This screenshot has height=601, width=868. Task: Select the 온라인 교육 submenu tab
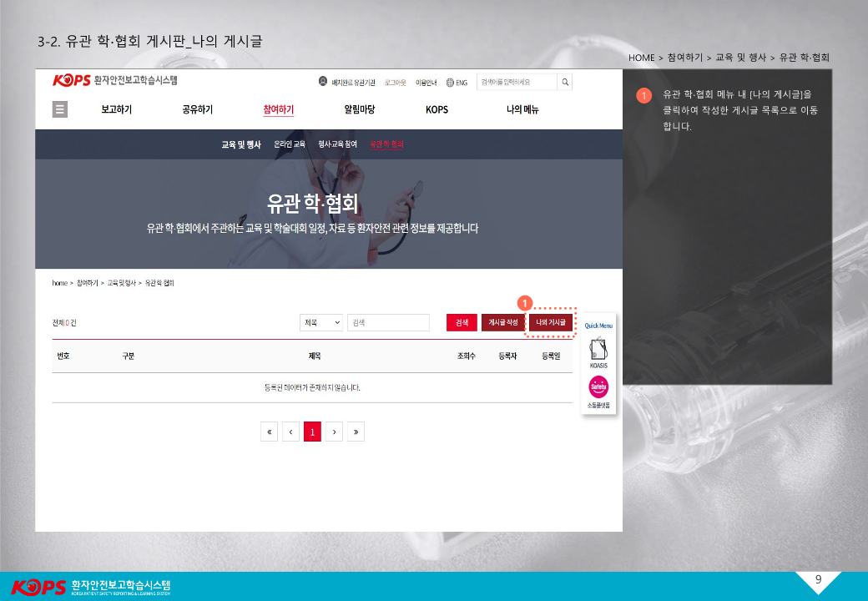(290, 144)
